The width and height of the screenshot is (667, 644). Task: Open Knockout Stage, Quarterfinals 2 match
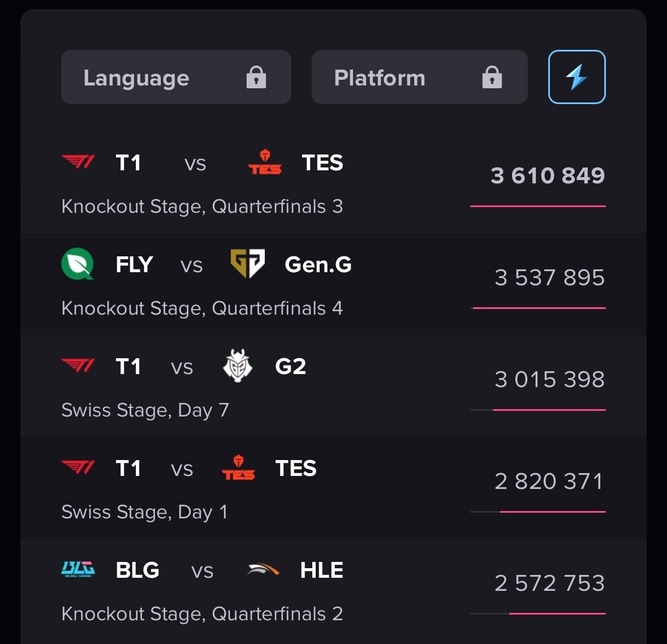[202, 614]
